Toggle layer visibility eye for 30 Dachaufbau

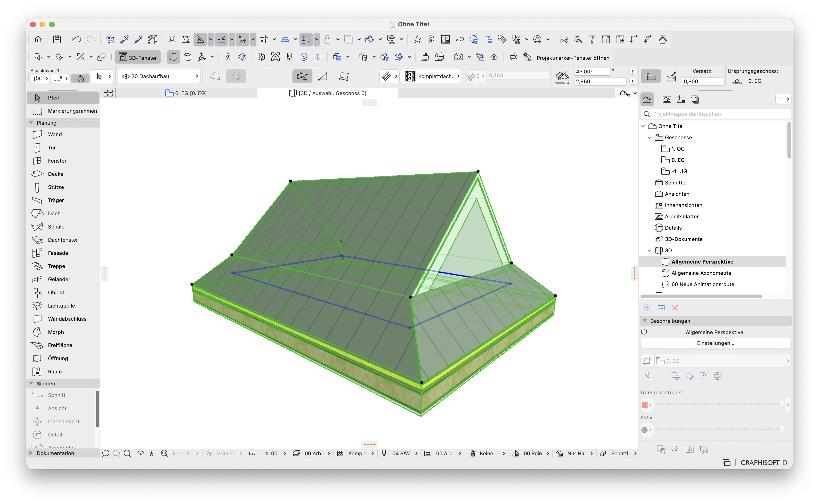[x=126, y=76]
